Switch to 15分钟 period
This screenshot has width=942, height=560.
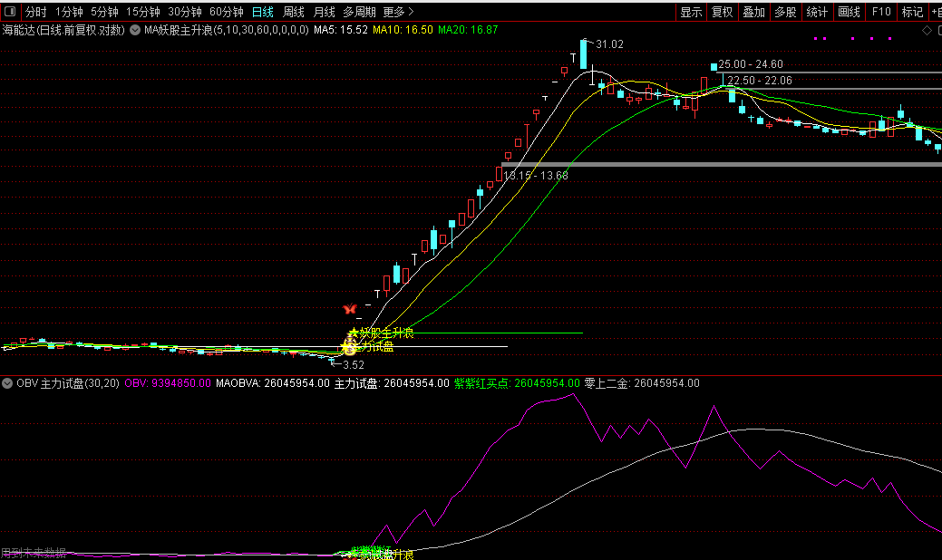pos(143,12)
